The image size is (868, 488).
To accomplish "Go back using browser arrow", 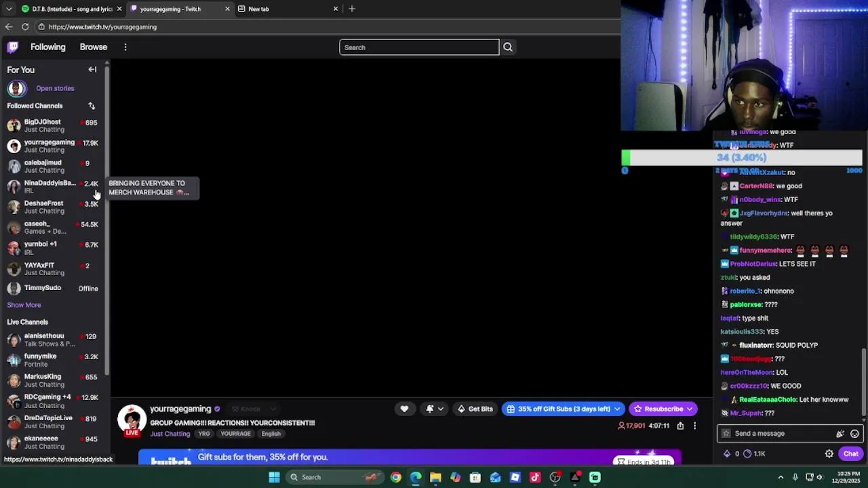I will (9, 26).
